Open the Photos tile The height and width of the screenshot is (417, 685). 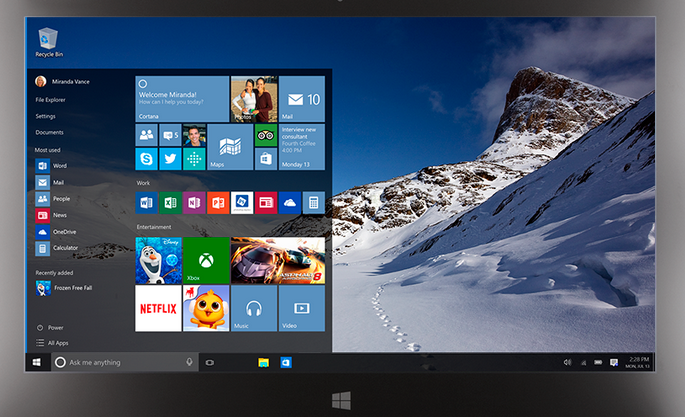click(254, 99)
